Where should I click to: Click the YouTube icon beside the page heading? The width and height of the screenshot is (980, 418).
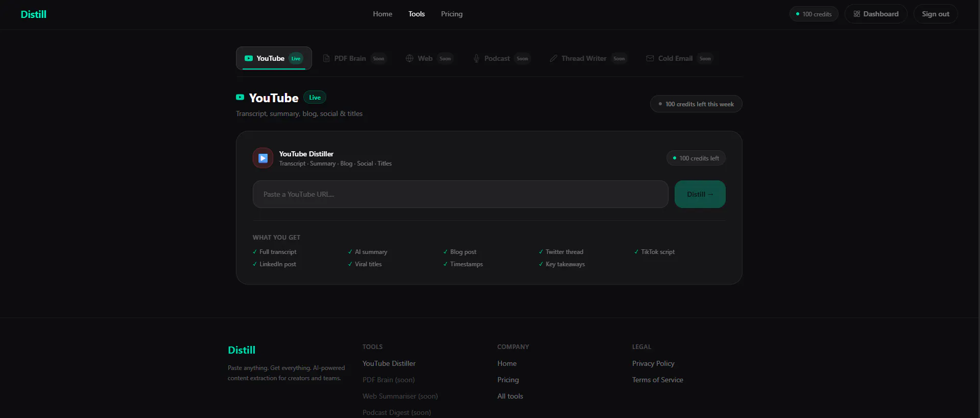click(240, 97)
